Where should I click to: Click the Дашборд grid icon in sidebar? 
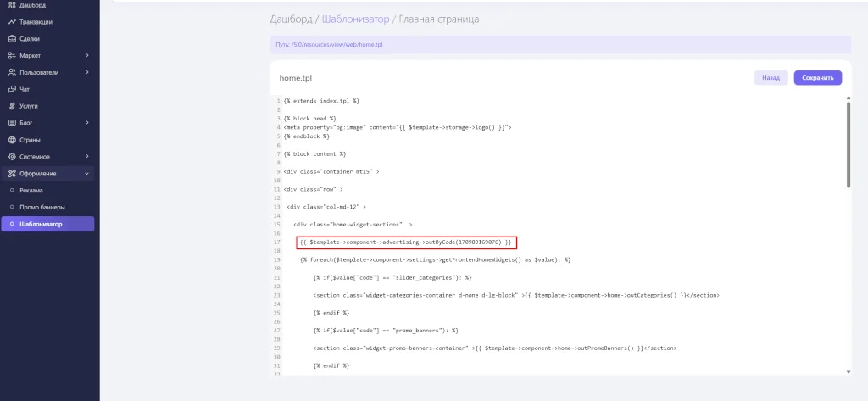[x=12, y=5]
